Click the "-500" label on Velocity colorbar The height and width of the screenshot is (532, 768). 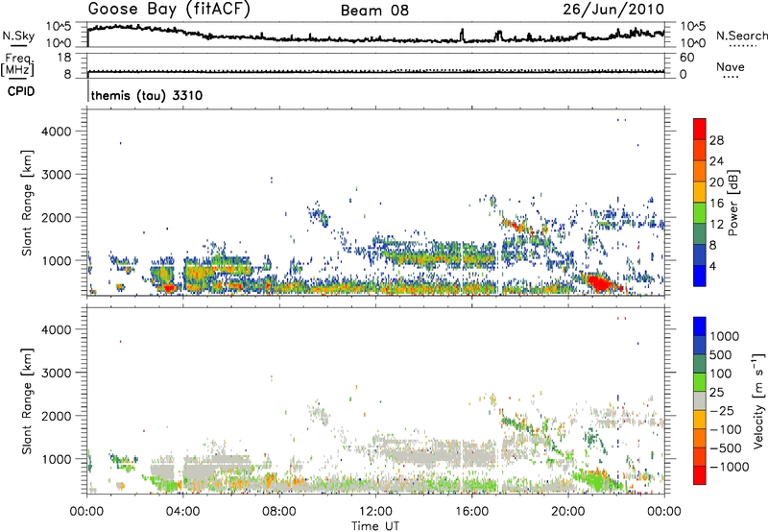coord(726,447)
